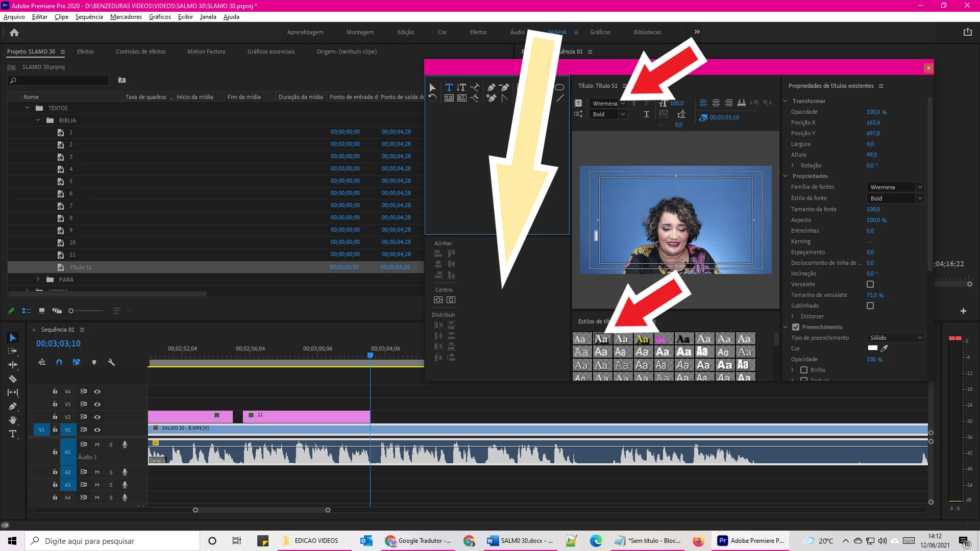The image size is (980, 551).
Task: Mute audio track A2
Action: click(x=97, y=472)
